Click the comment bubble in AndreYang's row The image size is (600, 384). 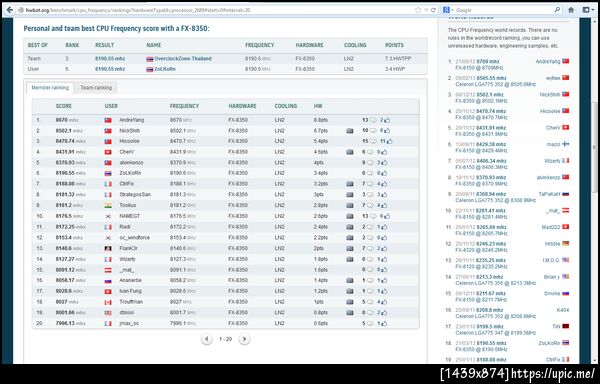(x=373, y=120)
